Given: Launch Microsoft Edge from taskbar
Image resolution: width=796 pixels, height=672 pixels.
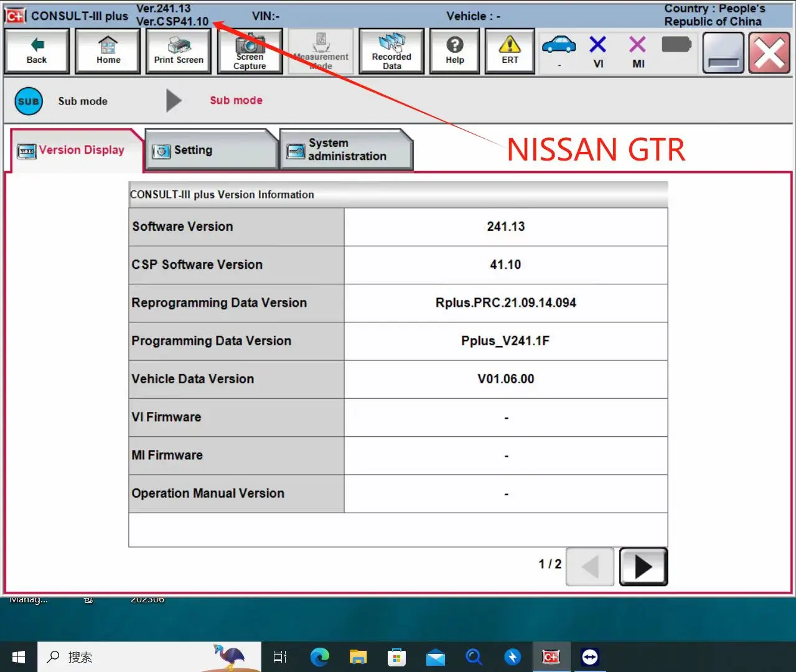Looking at the screenshot, I should point(320,657).
